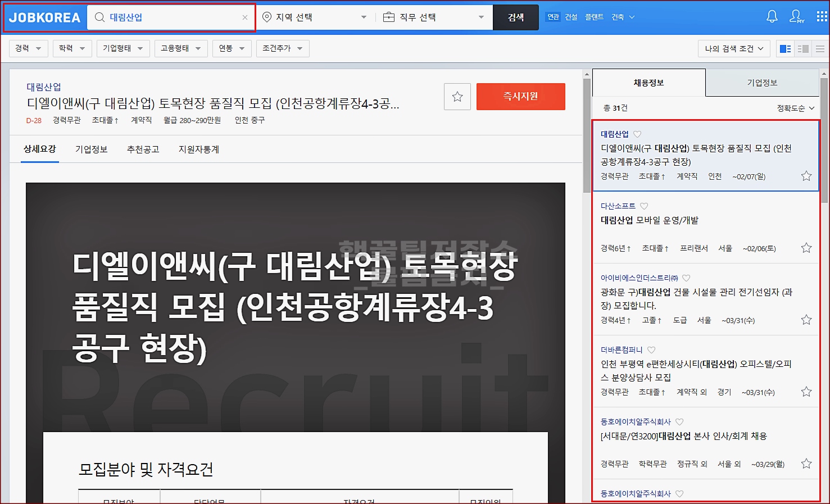Bookmark this posting with the star button
This screenshot has height=504, width=830.
pos(457,97)
